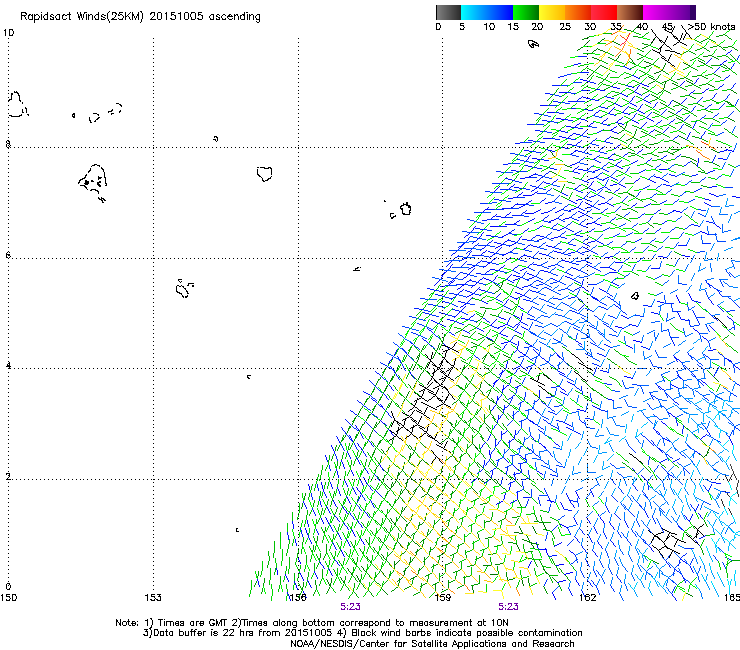This screenshot has height=650, width=740.
Task: Click the cyan-to-blue 5–15 knots legend segment
Action: tap(487, 12)
